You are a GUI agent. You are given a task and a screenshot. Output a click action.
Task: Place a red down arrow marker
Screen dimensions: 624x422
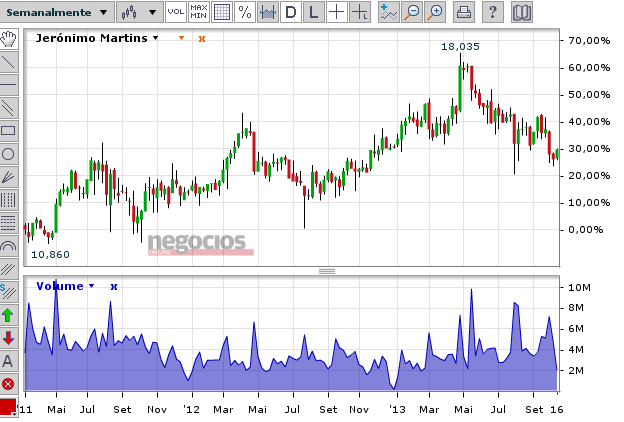8,338
